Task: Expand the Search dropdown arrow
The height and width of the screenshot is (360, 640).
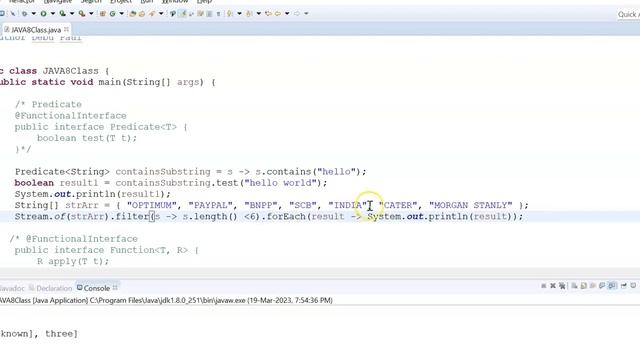Action: 161,13
